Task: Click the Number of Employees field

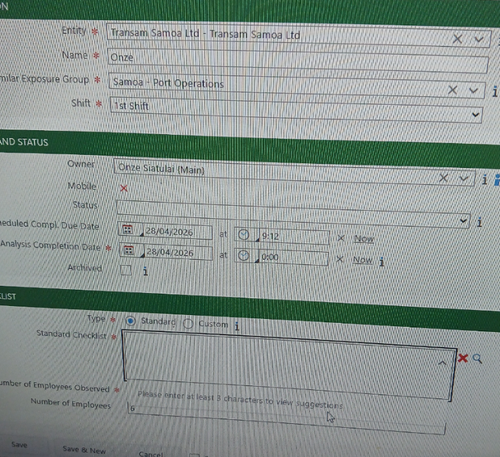Action: tap(287, 418)
